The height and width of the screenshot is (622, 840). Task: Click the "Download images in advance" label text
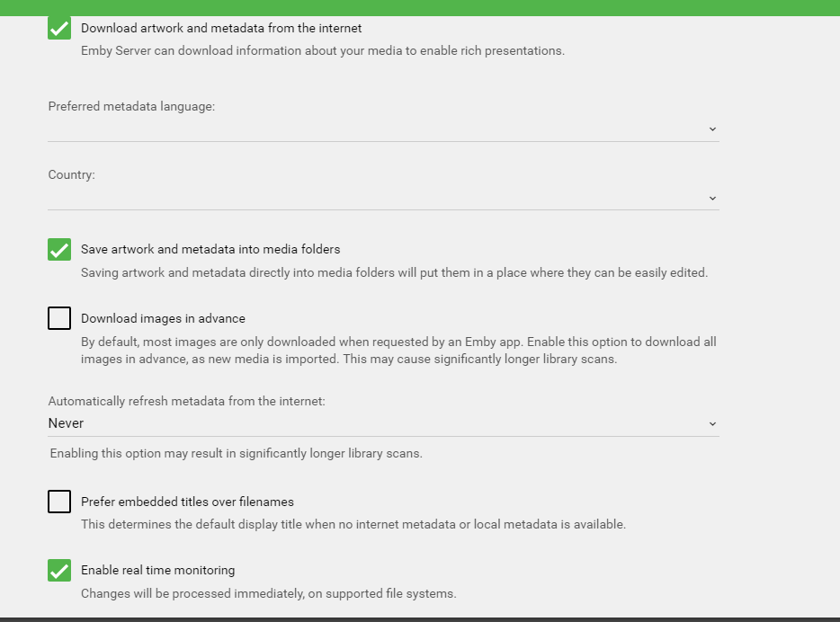(x=163, y=318)
